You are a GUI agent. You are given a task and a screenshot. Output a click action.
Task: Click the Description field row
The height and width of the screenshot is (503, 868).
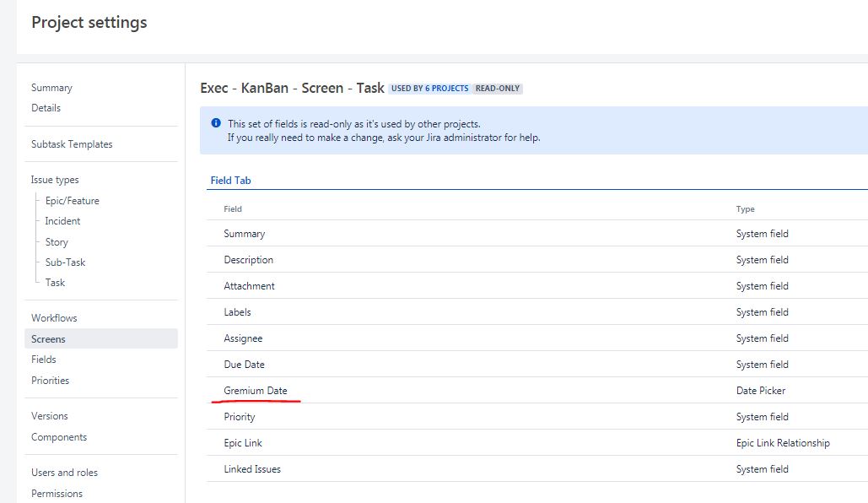tap(537, 260)
